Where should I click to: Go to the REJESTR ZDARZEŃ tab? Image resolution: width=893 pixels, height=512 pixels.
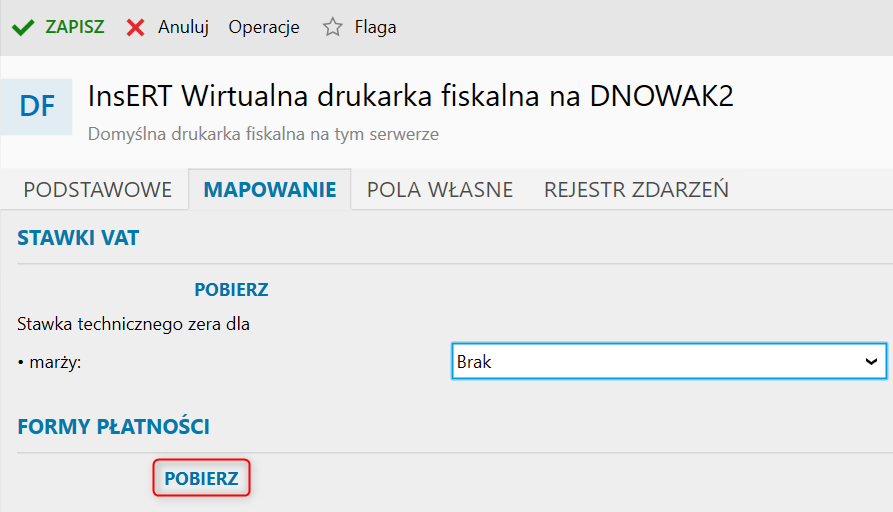point(636,189)
